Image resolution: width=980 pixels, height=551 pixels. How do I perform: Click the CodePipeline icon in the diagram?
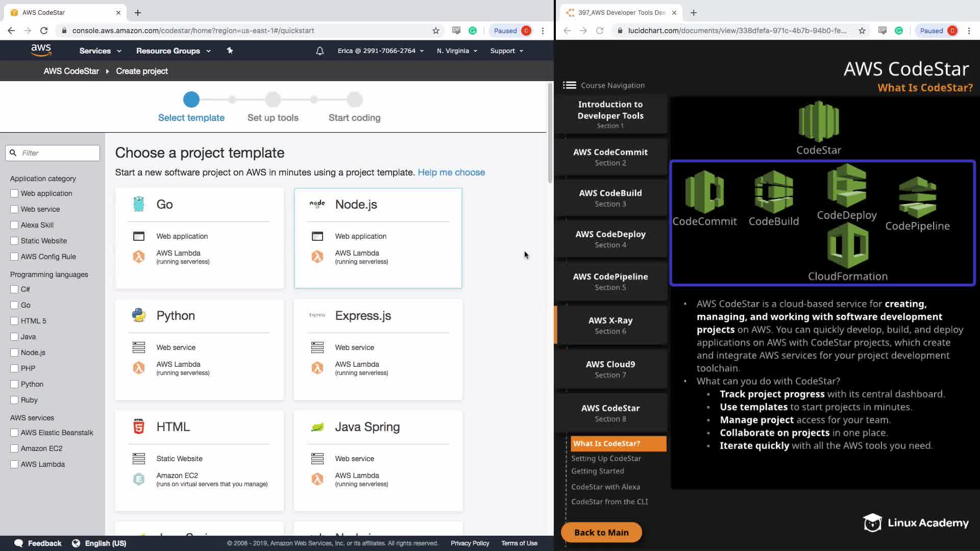click(x=917, y=197)
